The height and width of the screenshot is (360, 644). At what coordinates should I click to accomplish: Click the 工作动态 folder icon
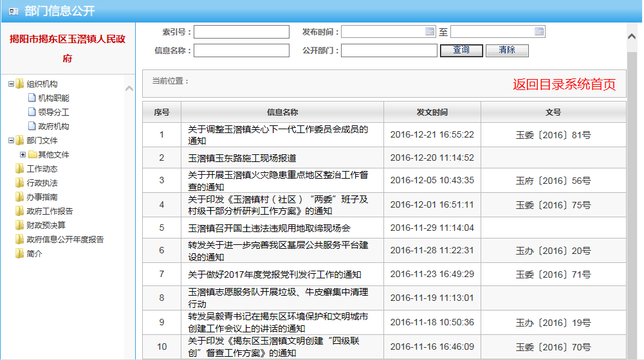click(19, 168)
